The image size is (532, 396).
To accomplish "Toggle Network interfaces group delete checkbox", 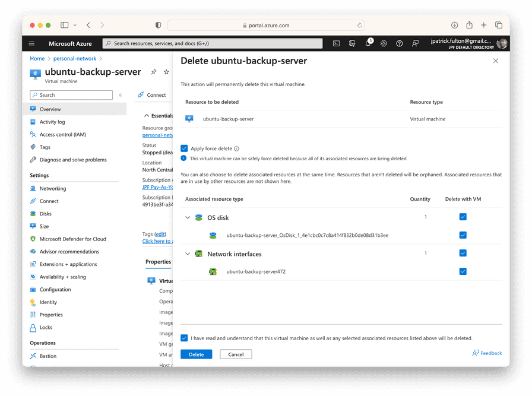I will [463, 253].
